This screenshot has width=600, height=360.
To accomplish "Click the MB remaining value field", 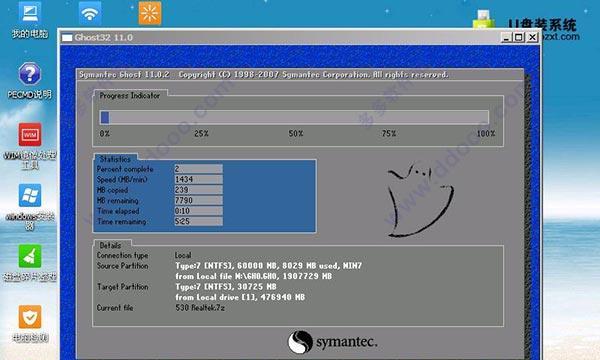I will point(198,200).
